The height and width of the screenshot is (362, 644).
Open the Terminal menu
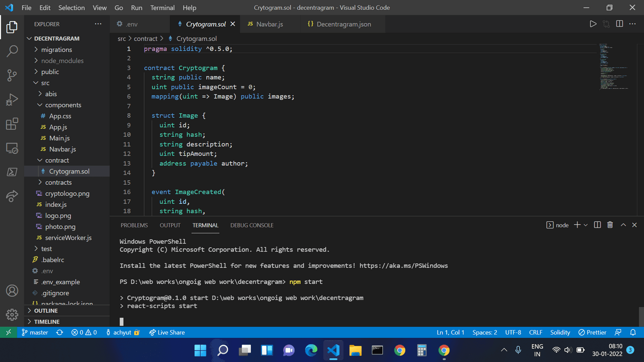pos(162,8)
